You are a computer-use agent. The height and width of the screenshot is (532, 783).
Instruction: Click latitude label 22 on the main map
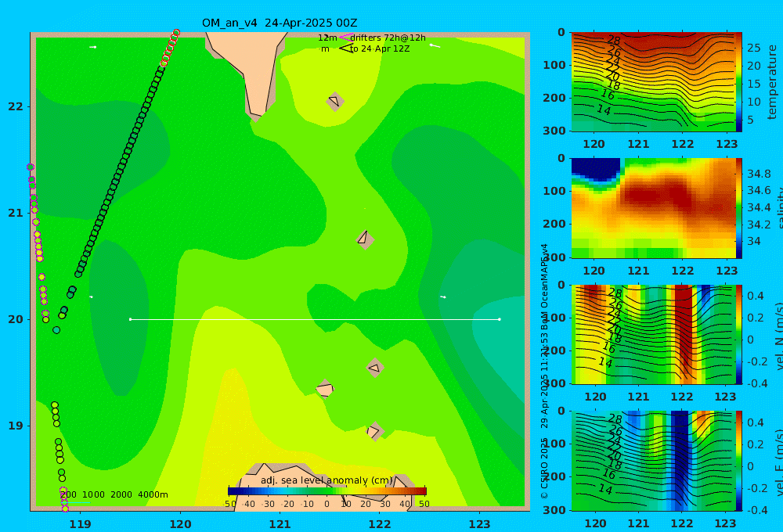pos(16,106)
